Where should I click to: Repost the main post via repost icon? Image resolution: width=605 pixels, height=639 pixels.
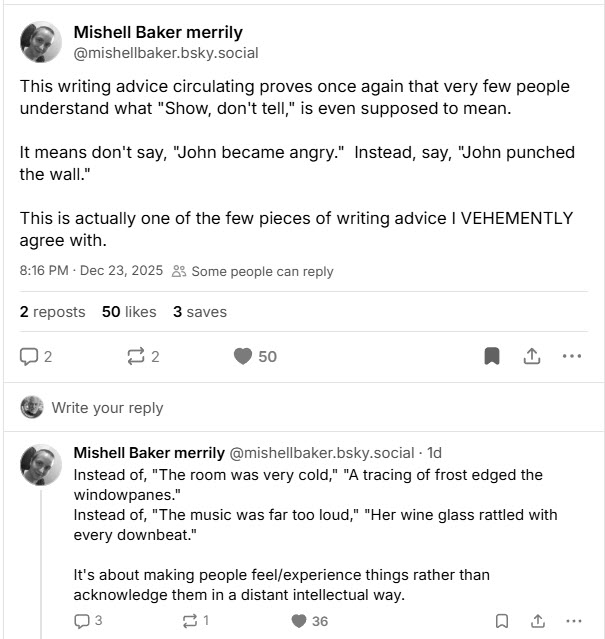click(137, 356)
